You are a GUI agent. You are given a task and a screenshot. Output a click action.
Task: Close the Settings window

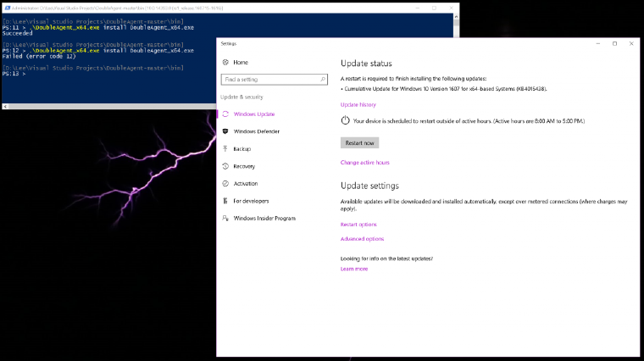tap(631, 43)
